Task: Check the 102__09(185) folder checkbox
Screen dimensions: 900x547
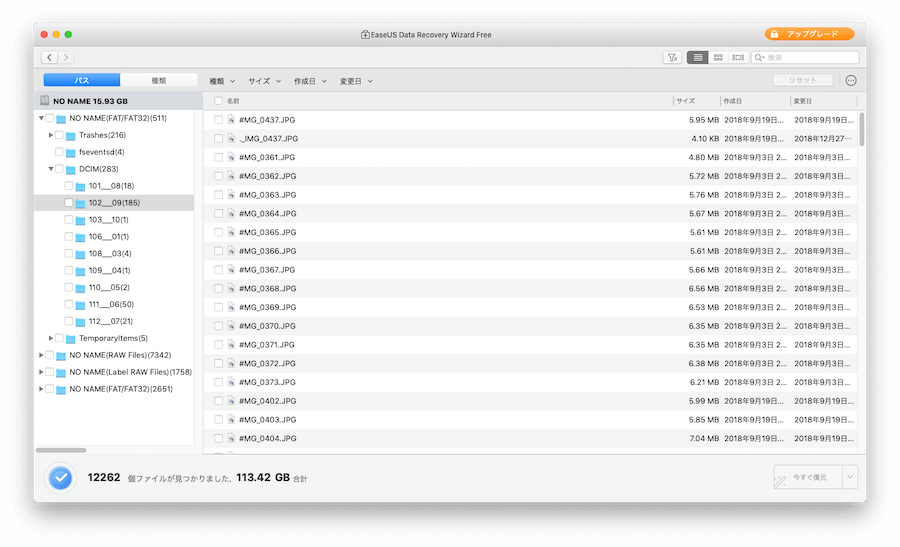Action: [69, 203]
